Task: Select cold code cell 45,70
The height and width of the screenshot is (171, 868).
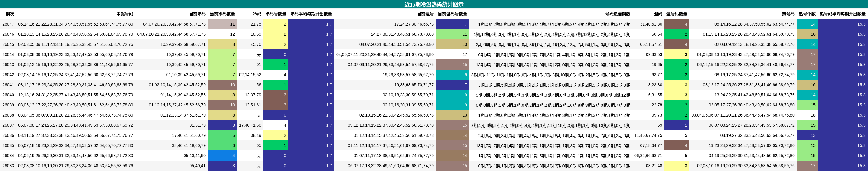Action: pyautogui.click(x=256, y=44)
